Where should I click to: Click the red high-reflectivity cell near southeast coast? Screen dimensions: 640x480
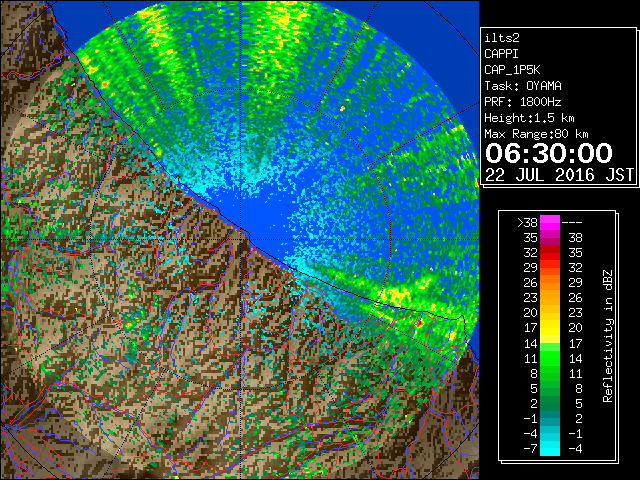(x=419, y=324)
